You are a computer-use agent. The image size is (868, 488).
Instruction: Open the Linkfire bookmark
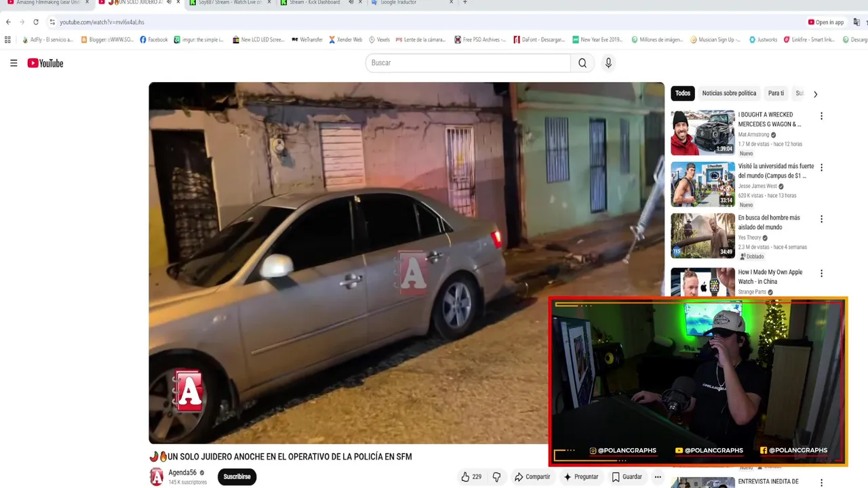[809, 39]
